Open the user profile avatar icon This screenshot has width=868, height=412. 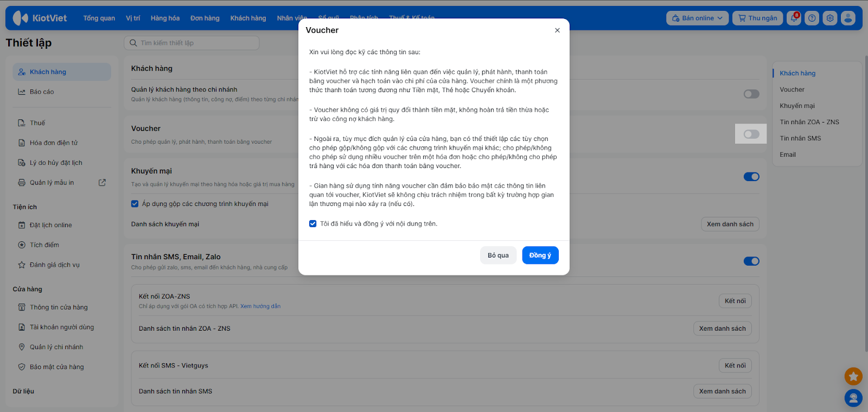[x=848, y=18]
